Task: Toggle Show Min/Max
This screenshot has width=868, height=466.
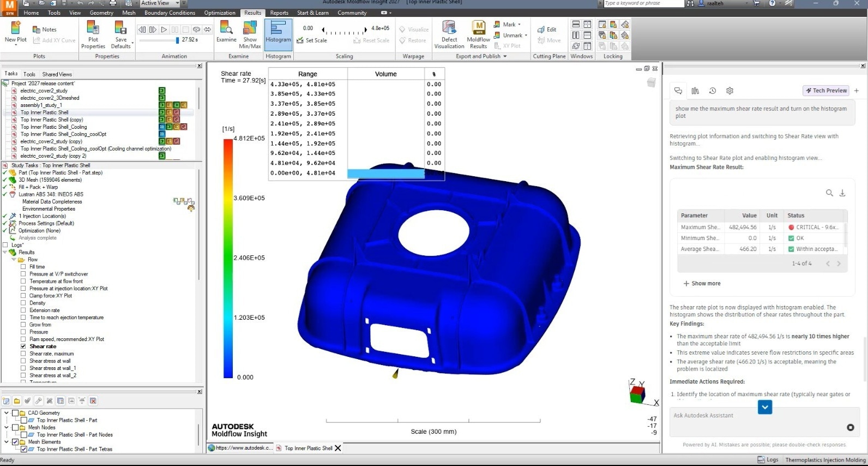Action: point(250,35)
